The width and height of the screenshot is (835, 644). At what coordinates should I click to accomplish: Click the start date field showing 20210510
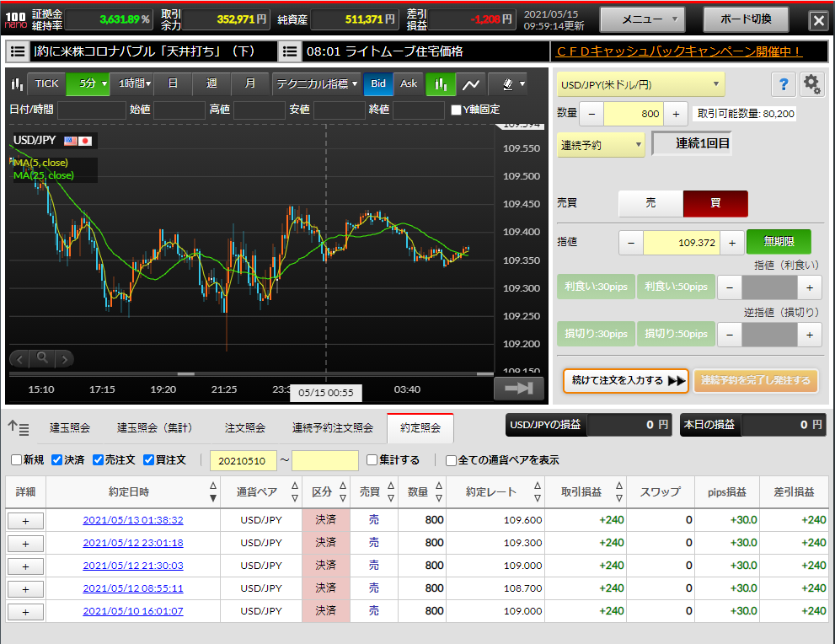coord(244,461)
